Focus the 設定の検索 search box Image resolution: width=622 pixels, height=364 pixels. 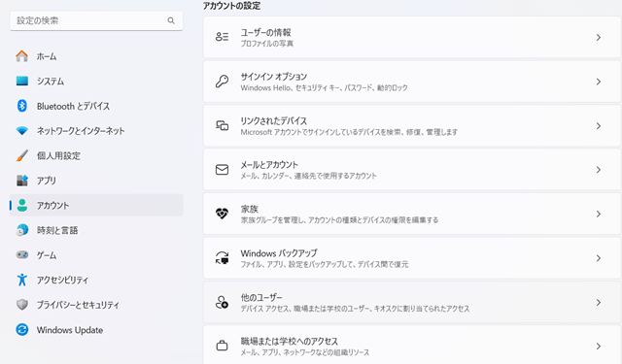click(x=96, y=20)
